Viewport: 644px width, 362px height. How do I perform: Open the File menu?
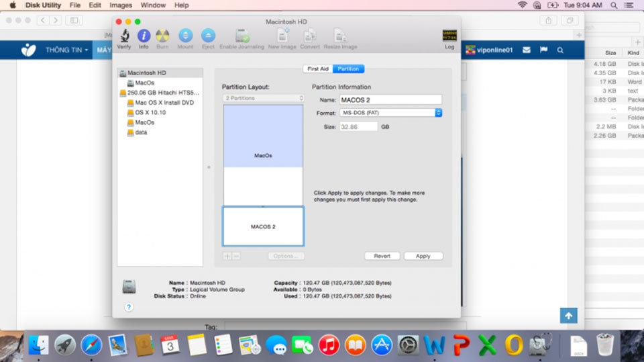75,5
